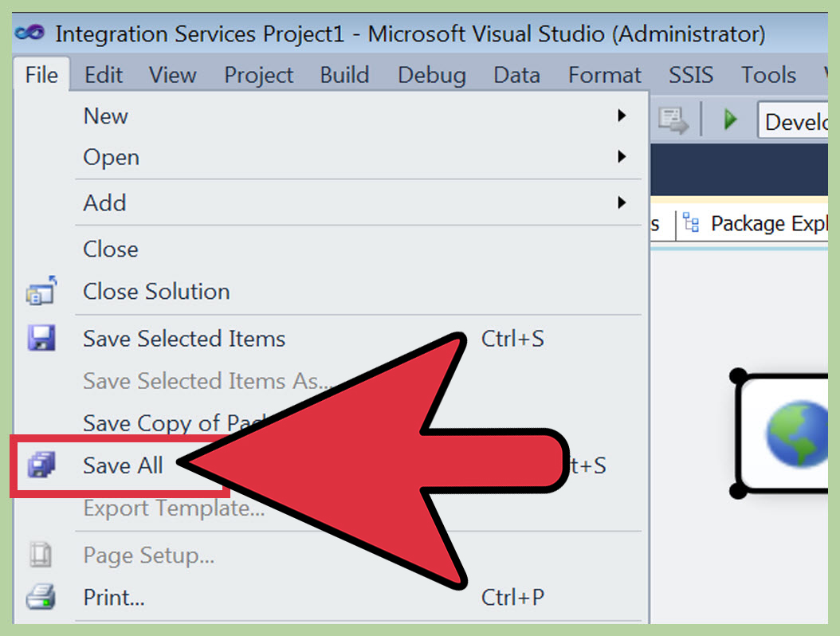Expand the New submenu arrow
The width and height of the screenshot is (840, 636).
622,116
